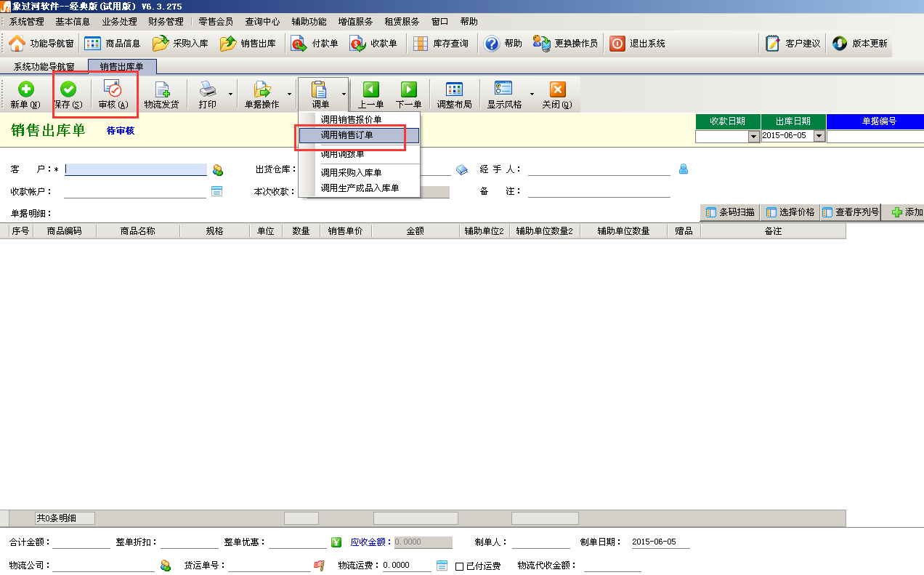Expand the 显示风格 dropdown arrow

[x=532, y=94]
